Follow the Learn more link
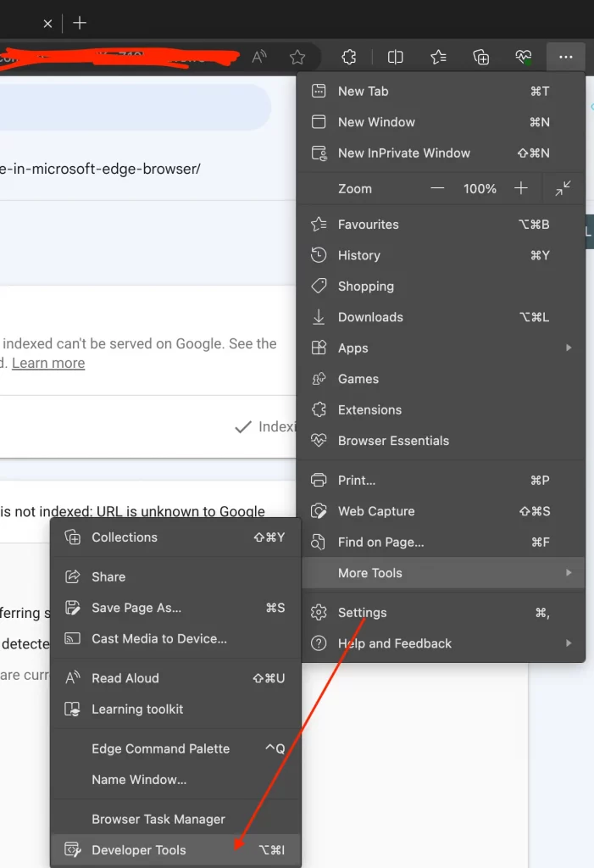The image size is (594, 868). pos(48,363)
